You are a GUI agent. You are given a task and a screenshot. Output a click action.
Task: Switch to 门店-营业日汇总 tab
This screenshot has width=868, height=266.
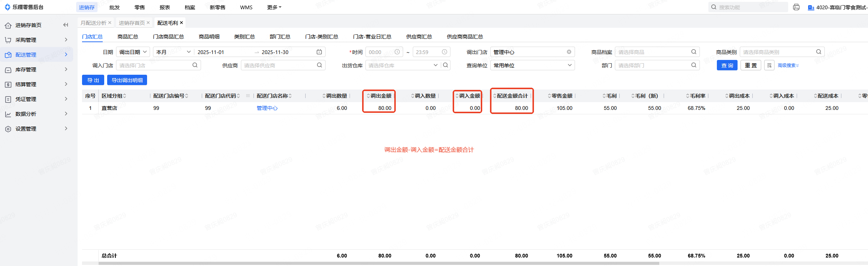pyautogui.click(x=372, y=37)
